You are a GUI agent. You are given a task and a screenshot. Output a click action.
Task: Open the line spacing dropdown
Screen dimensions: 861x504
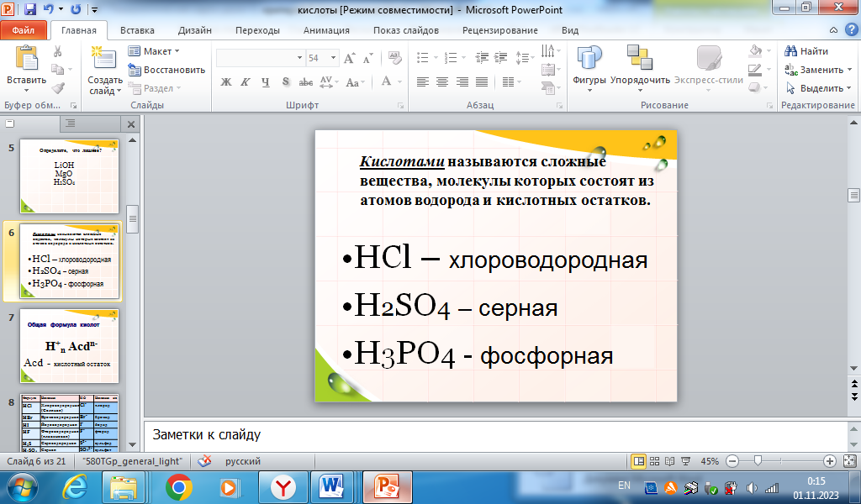click(x=525, y=58)
